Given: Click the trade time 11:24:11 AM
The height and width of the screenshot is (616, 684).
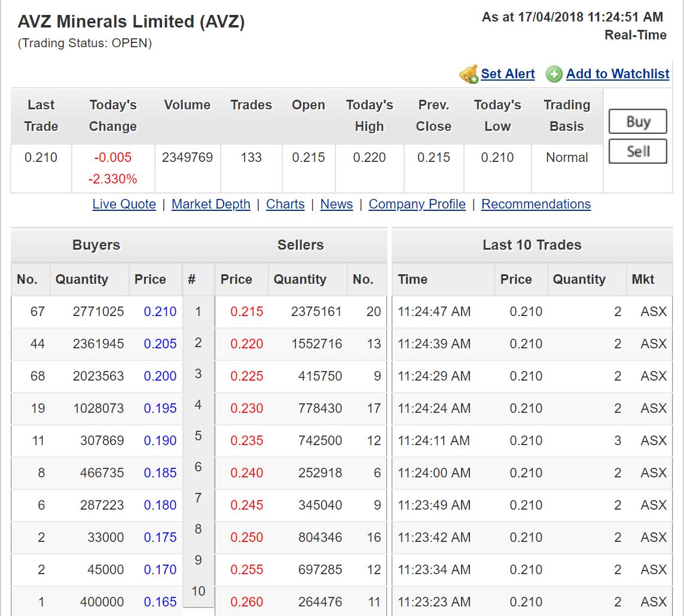Looking at the screenshot, I should [x=433, y=441].
